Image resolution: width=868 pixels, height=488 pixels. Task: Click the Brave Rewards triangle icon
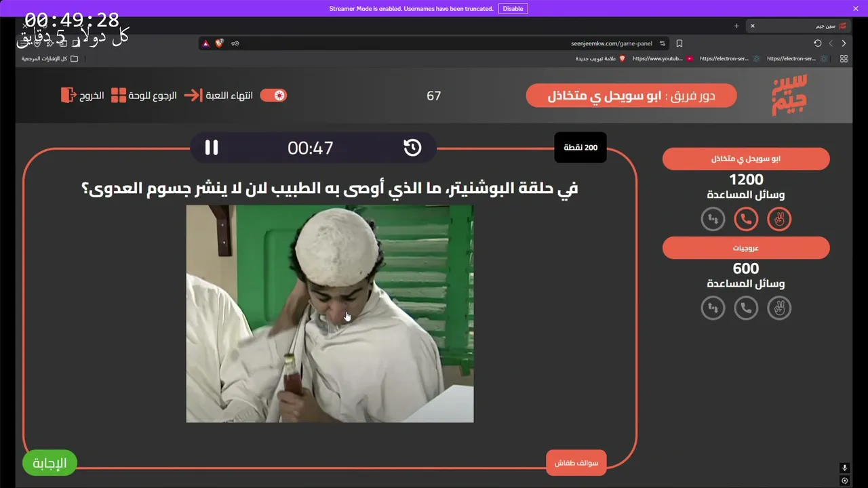pyautogui.click(x=205, y=43)
